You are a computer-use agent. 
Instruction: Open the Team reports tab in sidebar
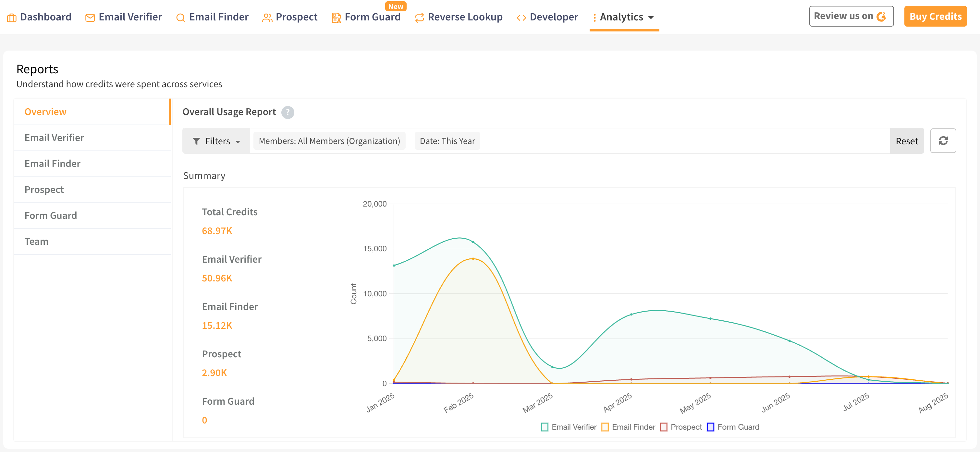click(x=37, y=241)
